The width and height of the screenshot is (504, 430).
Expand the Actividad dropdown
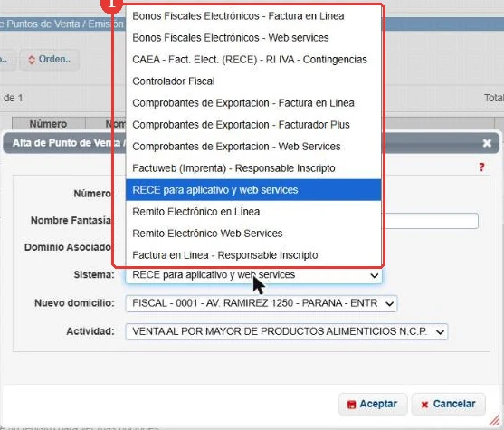(x=287, y=331)
